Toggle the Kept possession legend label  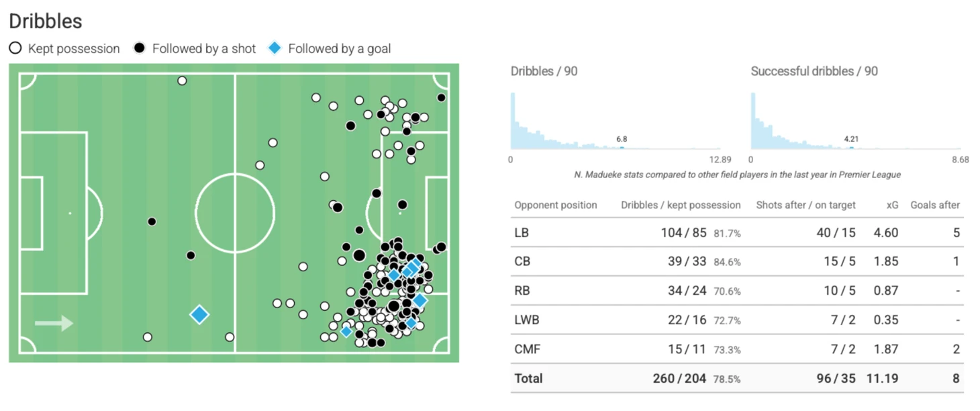pyautogui.click(x=74, y=49)
